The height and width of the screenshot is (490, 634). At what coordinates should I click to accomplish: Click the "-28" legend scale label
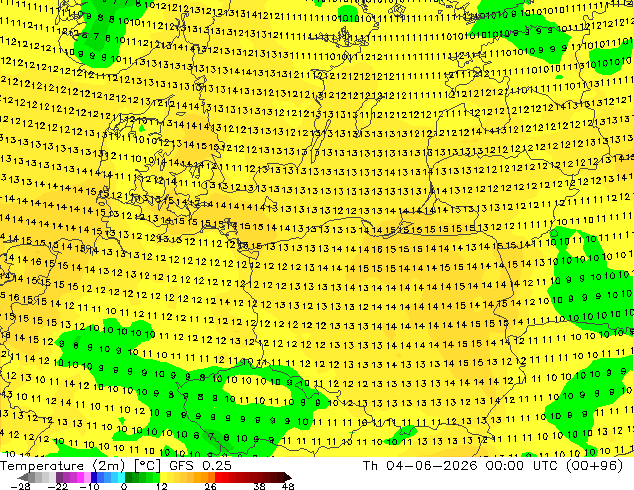(20, 487)
